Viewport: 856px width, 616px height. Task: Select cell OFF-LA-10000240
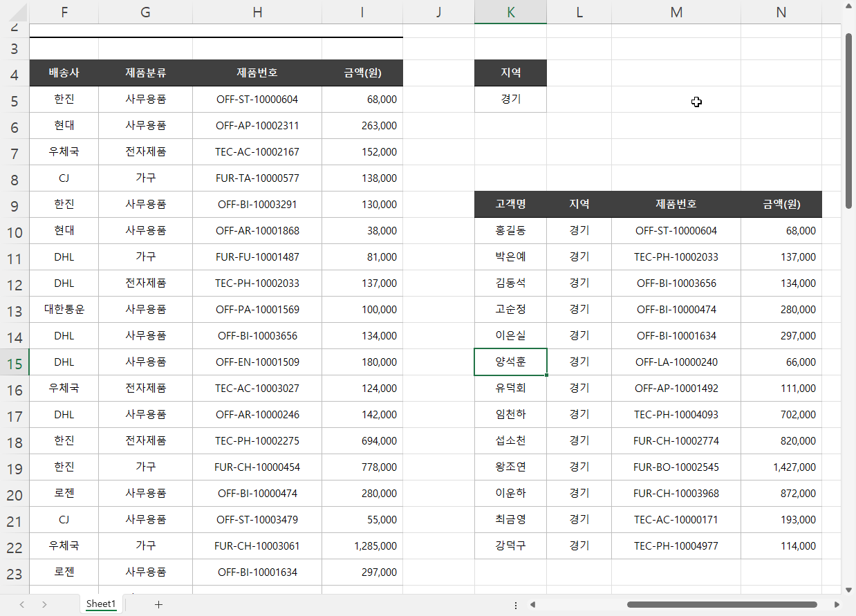coord(676,362)
